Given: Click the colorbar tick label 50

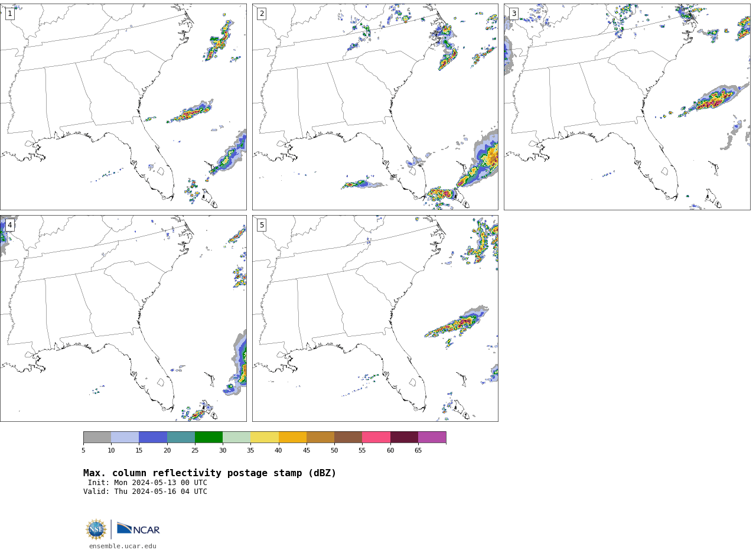Looking at the screenshot, I should tap(334, 451).
